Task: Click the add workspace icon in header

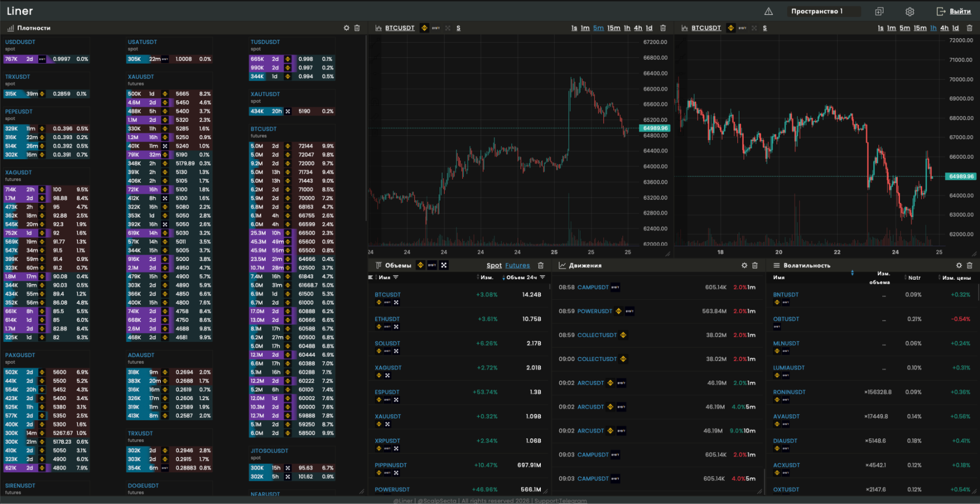Action: (x=879, y=11)
